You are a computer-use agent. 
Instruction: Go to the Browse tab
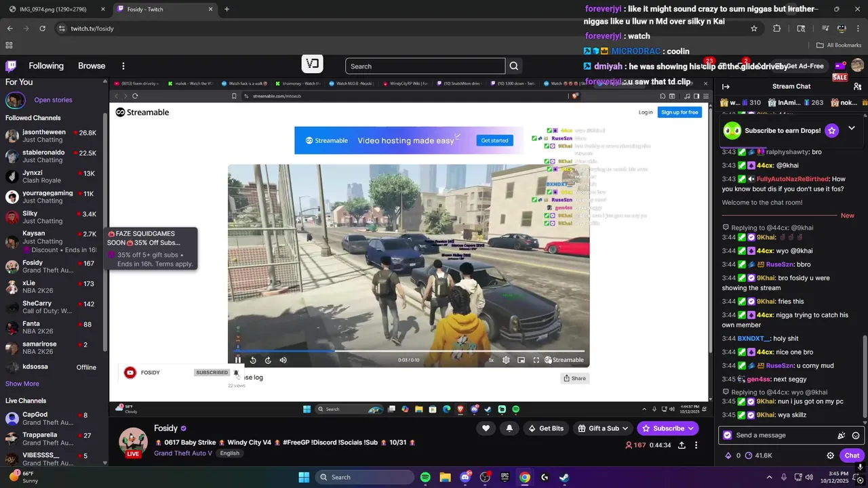(92, 66)
